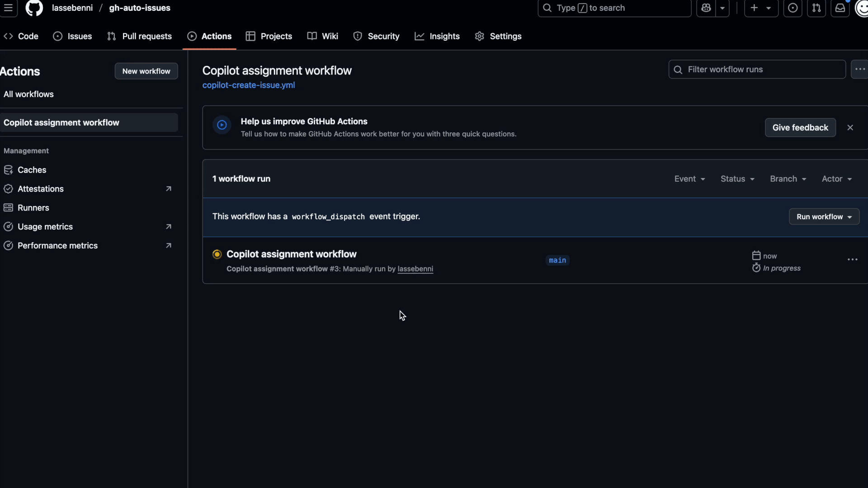Open the notifications inbox icon

(x=840, y=8)
